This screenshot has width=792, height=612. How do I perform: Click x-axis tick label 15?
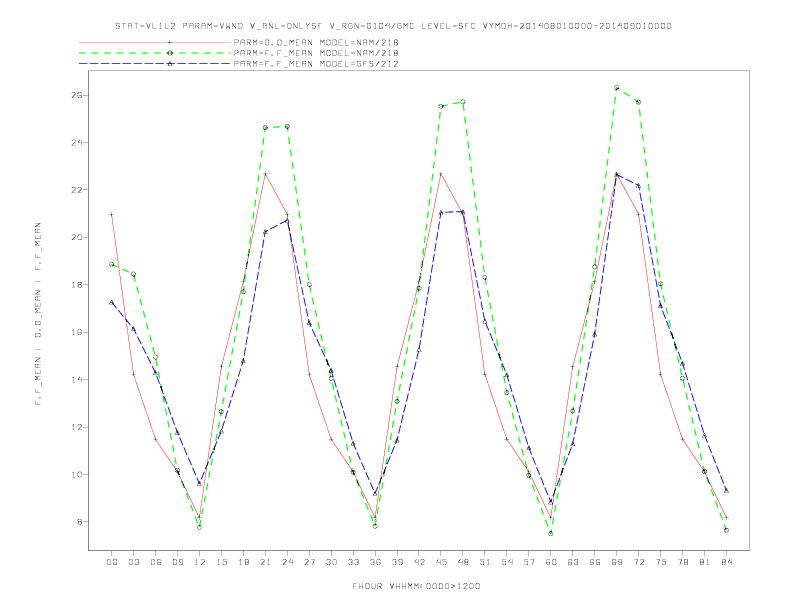point(221,562)
